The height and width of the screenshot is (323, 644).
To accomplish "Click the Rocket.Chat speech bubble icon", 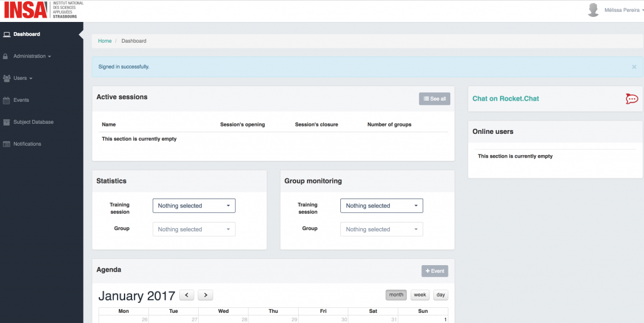I will [x=631, y=99].
